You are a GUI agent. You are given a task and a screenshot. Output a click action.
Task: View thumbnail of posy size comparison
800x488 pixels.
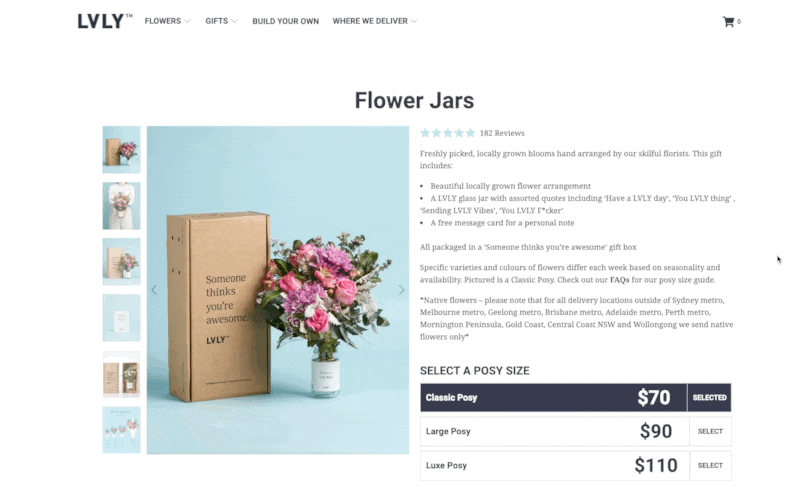click(x=121, y=430)
